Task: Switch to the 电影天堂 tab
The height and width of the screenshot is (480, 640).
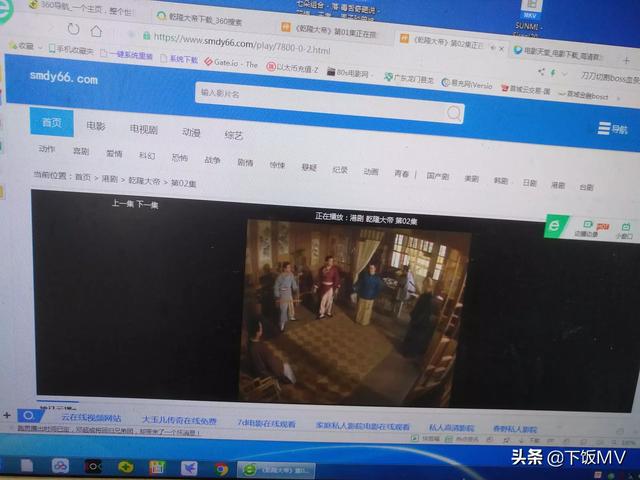Action: (558, 53)
